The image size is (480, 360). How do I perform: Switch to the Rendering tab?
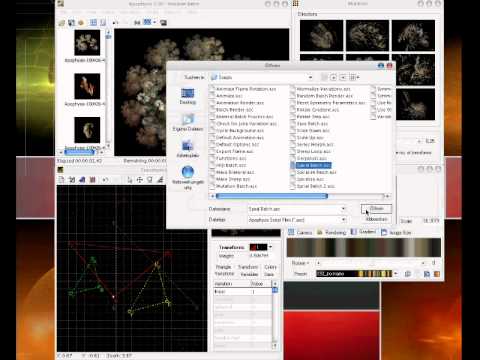click(x=331, y=232)
